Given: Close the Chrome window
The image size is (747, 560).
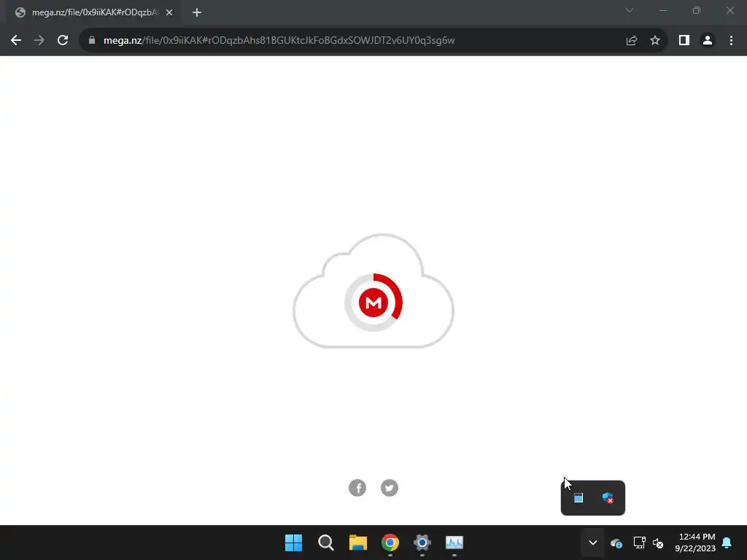Looking at the screenshot, I should pos(729,10).
